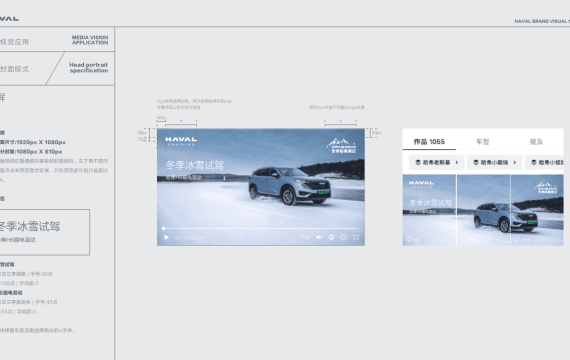
Task: Open the middle grid thumbnail showing the car
Action: [x=483, y=210]
